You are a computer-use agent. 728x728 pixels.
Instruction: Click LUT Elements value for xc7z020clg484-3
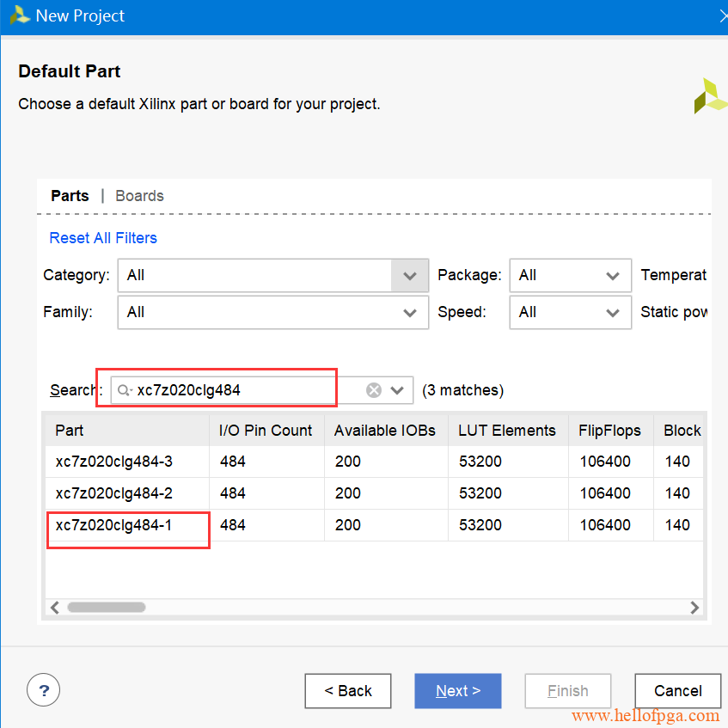click(x=480, y=462)
